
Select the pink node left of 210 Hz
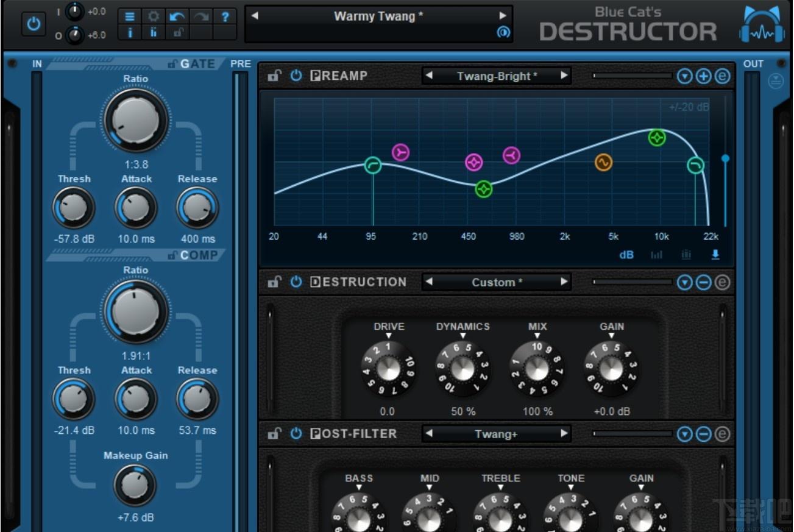[400, 152]
